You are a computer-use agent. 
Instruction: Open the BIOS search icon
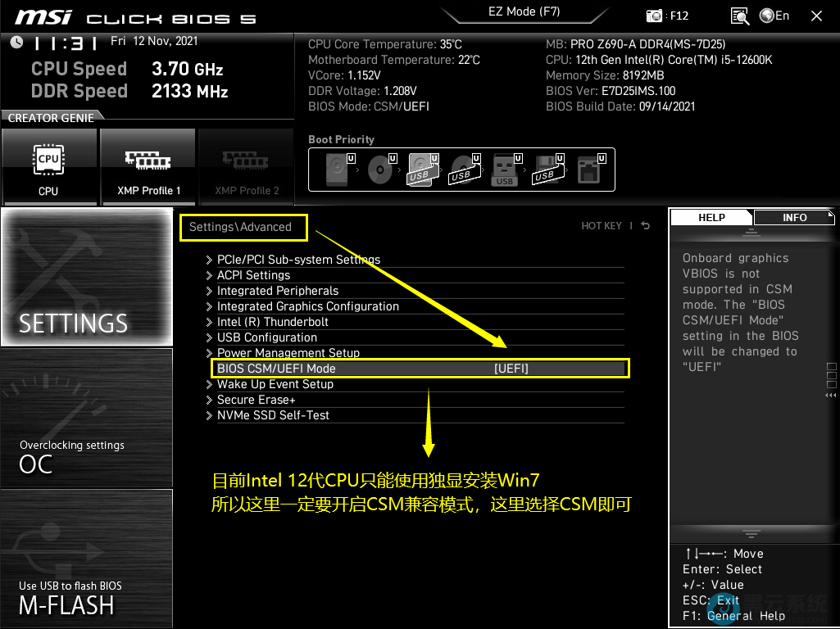[740, 16]
